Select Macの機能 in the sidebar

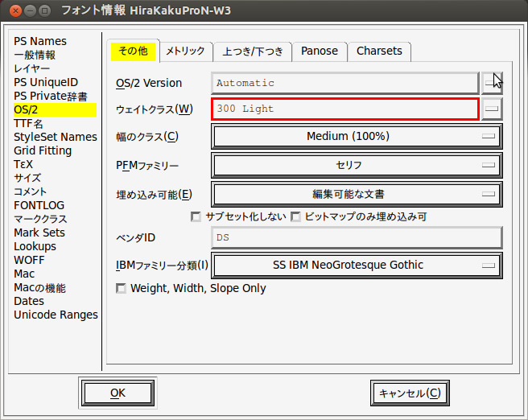point(39,288)
